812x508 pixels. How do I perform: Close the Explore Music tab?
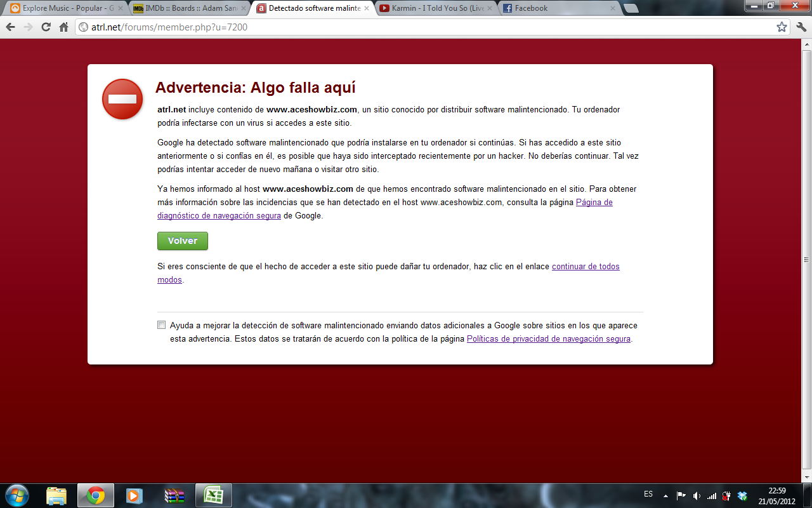120,8
